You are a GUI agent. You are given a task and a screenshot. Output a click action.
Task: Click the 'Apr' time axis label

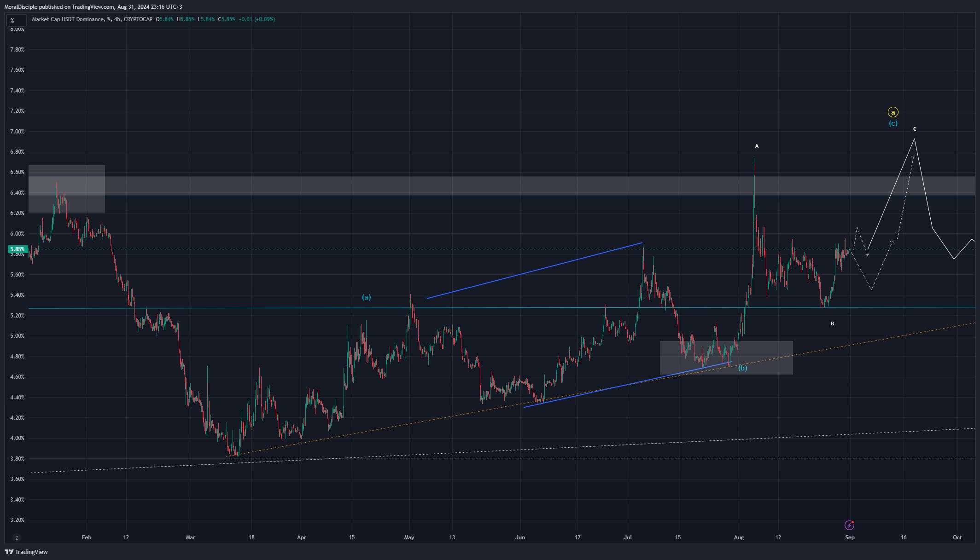(x=302, y=537)
